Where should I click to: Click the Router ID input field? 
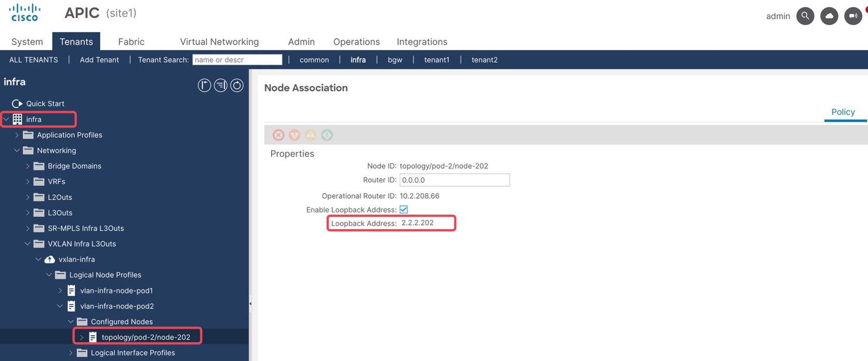[455, 180]
